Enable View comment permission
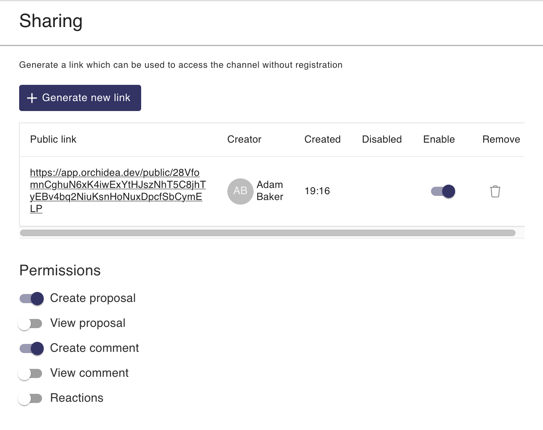The height and width of the screenshot is (430, 543). pyautogui.click(x=30, y=373)
